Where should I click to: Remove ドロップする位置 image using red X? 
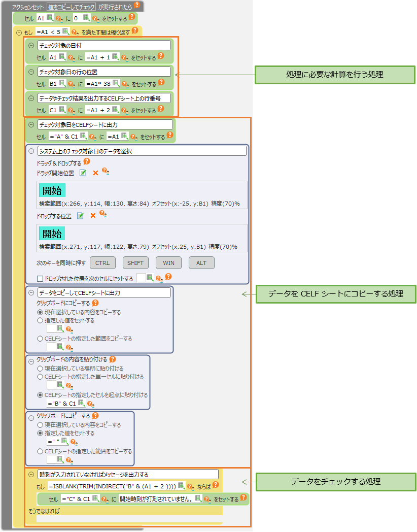tap(93, 216)
